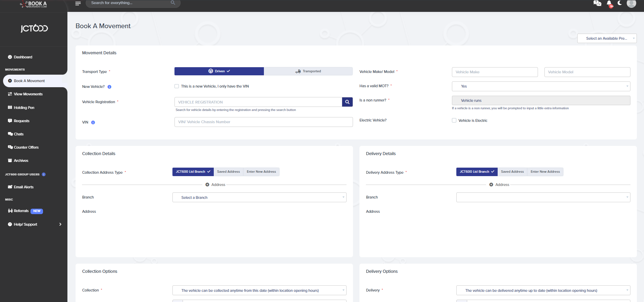The height and width of the screenshot is (302, 644).
Task: Click the info icon beside New Vehicle
Action: [109, 87]
